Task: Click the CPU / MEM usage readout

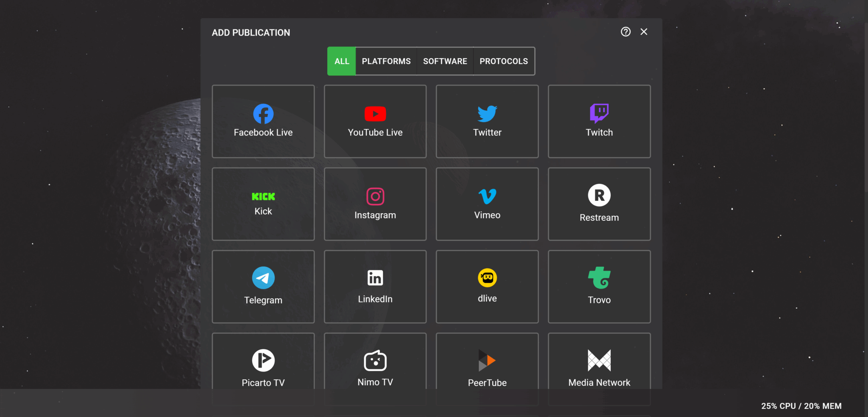Action: click(801, 406)
